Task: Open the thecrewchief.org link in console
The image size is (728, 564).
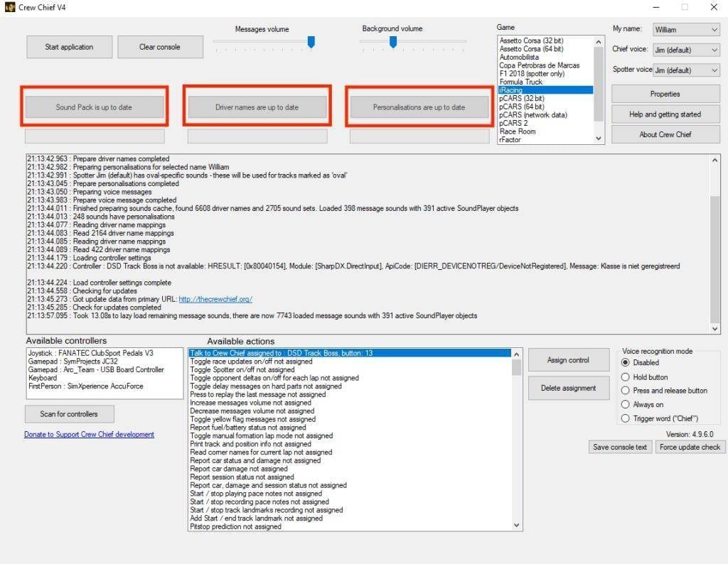Action: [214, 299]
